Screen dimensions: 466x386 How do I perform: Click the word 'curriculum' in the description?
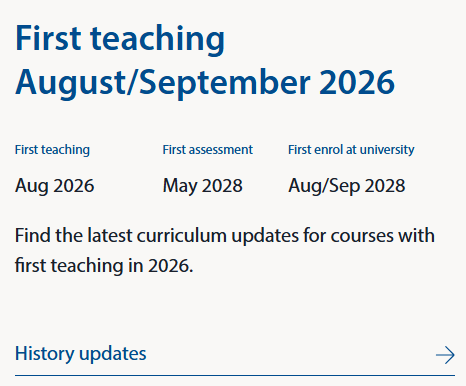[182, 236]
